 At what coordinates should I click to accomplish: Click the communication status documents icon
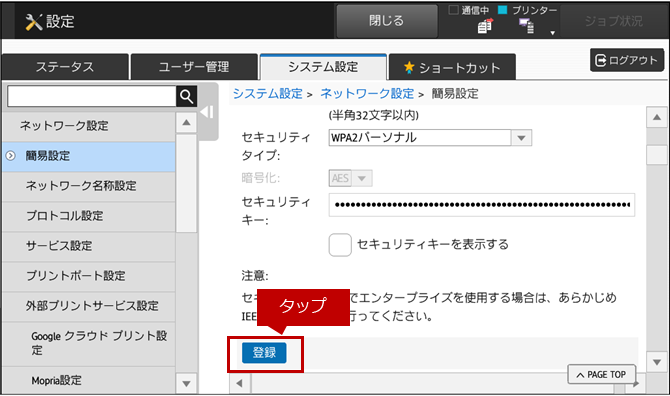point(485,26)
